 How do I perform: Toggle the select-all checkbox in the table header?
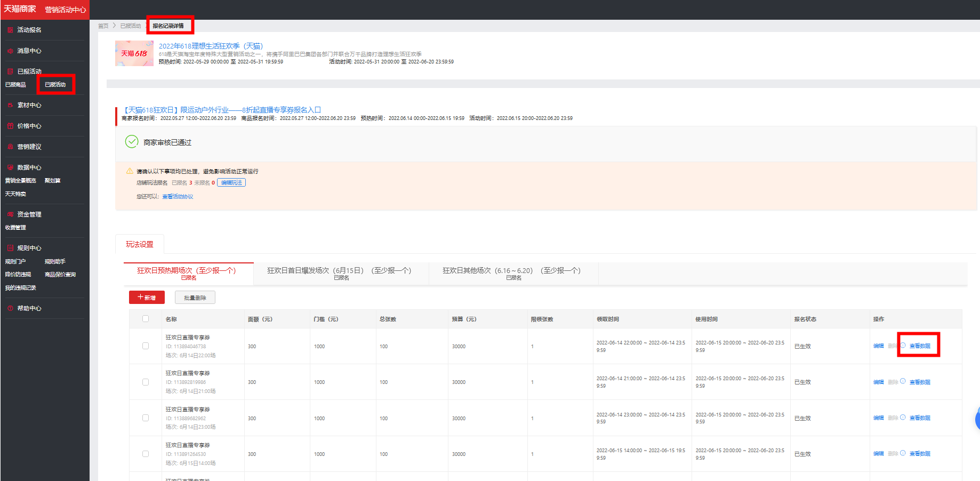click(146, 319)
